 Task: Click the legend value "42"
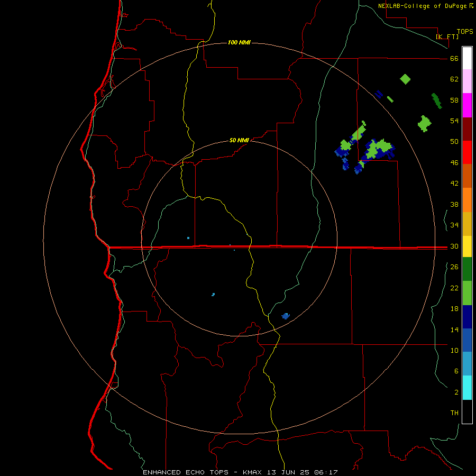click(454, 184)
